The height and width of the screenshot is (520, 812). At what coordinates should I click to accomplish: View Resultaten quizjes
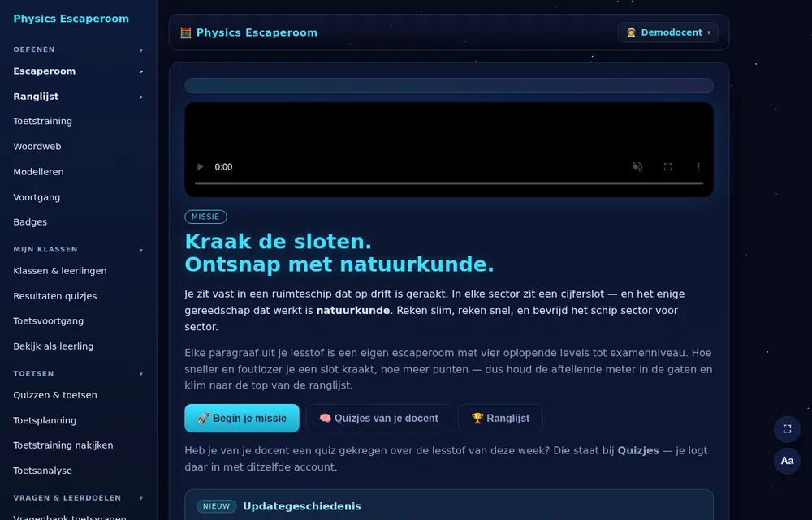[55, 296]
